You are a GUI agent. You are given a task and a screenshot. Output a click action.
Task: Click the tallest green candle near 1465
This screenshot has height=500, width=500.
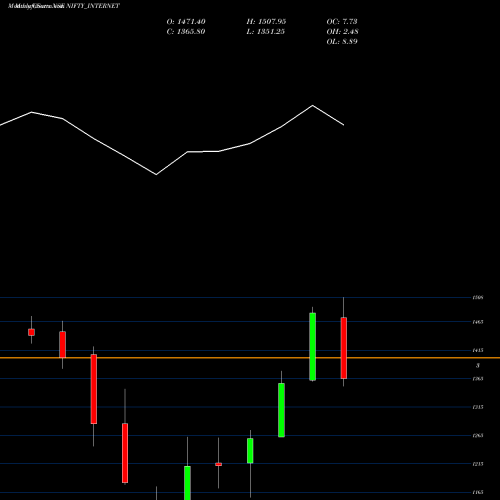coord(313,347)
